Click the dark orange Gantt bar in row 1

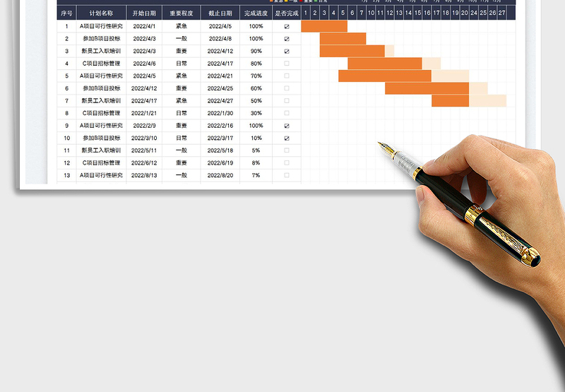[x=324, y=26]
